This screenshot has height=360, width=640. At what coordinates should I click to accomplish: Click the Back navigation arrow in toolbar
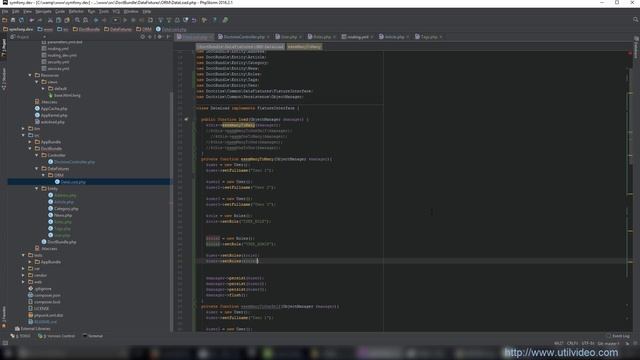[96, 20]
